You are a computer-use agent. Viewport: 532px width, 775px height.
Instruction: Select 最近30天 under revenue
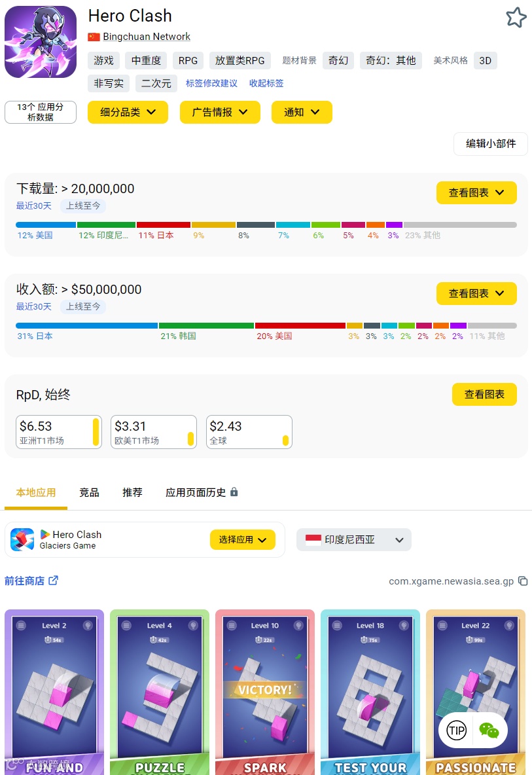pyautogui.click(x=33, y=306)
